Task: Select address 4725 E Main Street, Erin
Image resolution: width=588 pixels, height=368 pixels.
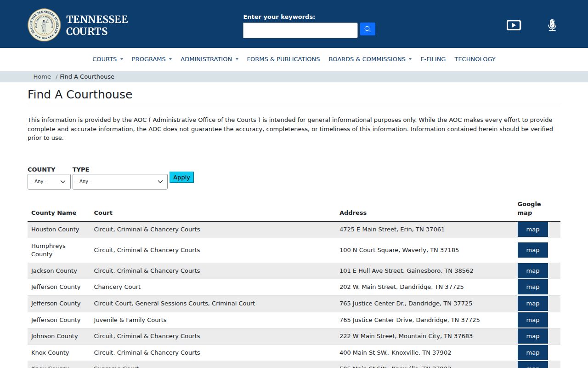Action: point(392,229)
